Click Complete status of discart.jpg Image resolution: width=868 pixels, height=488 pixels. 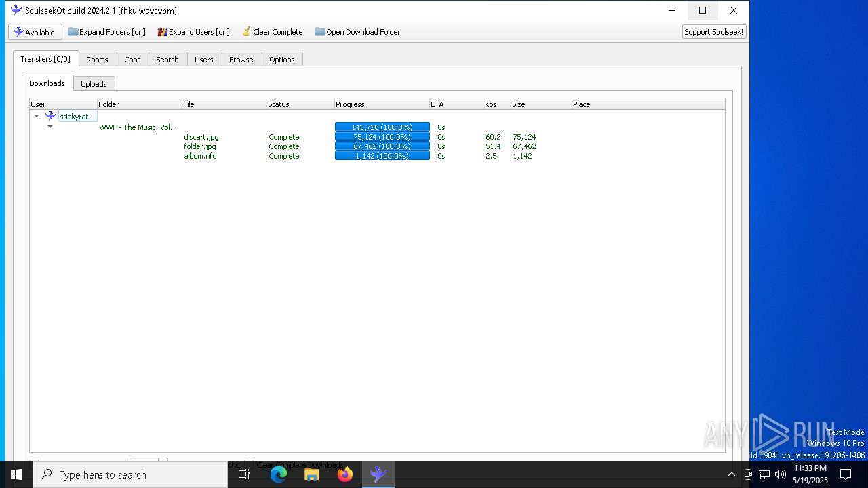pyautogui.click(x=284, y=137)
